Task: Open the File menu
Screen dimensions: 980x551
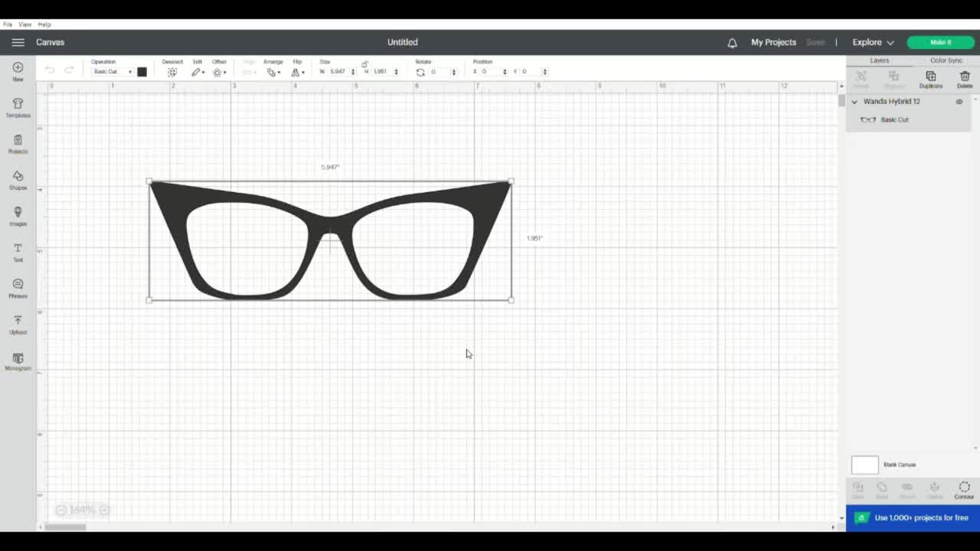Action: pyautogui.click(x=7, y=24)
